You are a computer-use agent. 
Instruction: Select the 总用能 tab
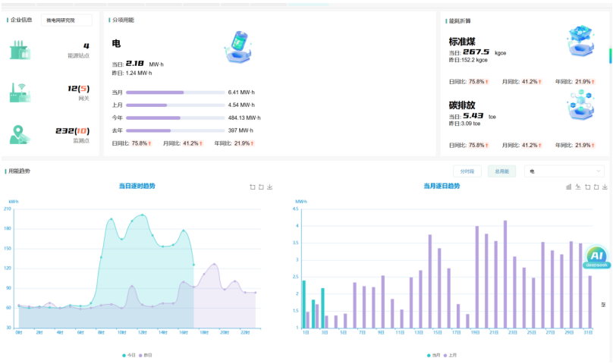(501, 171)
